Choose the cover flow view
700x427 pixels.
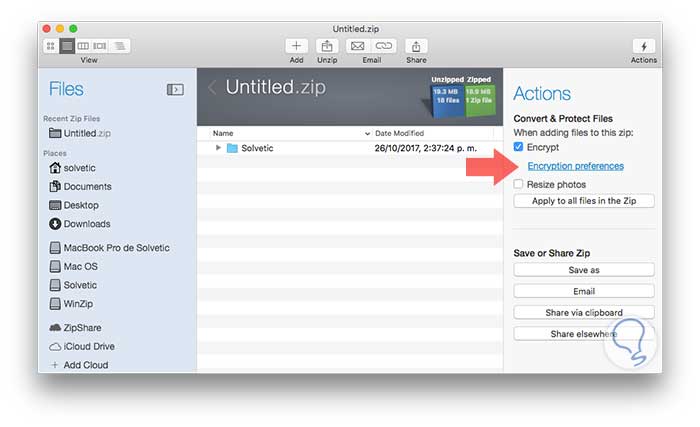pyautogui.click(x=100, y=46)
